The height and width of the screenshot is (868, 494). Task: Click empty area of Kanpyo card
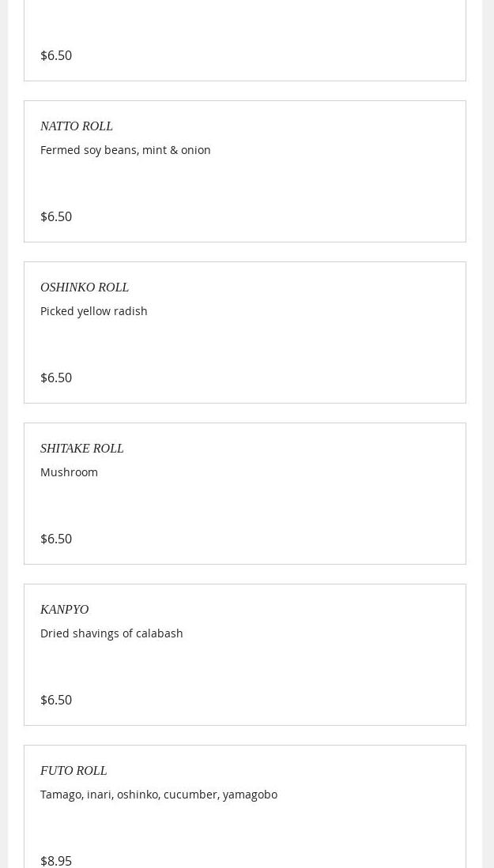332,667
